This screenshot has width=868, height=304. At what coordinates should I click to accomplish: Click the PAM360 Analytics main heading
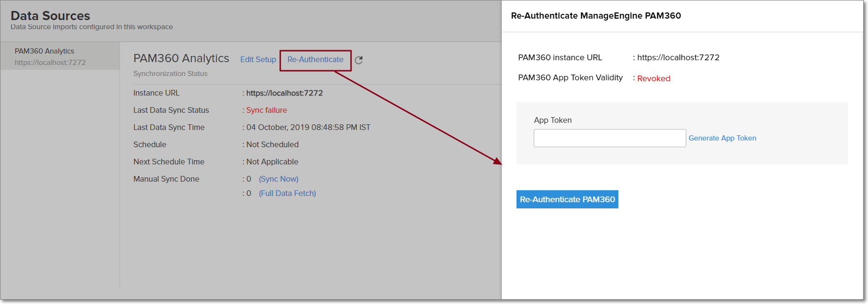point(181,58)
